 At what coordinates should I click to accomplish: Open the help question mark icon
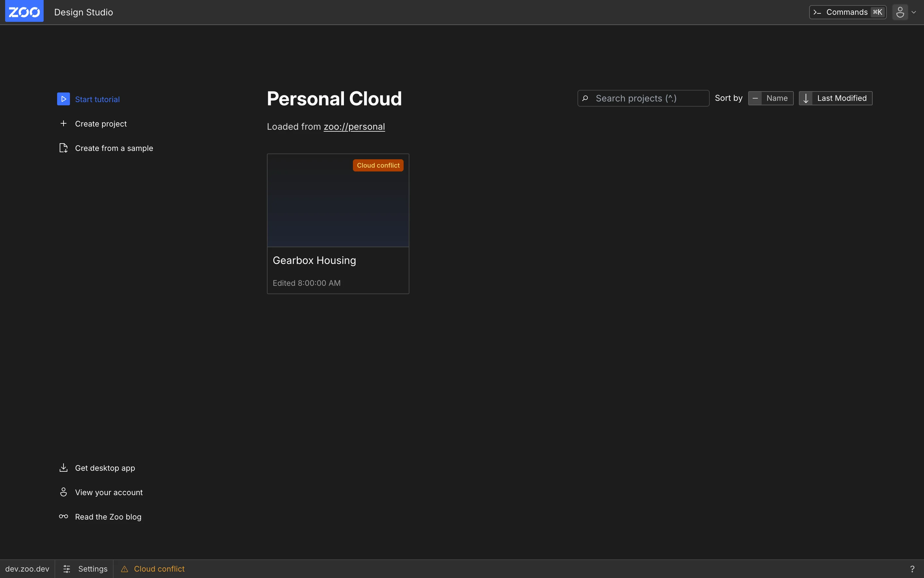[912, 569]
